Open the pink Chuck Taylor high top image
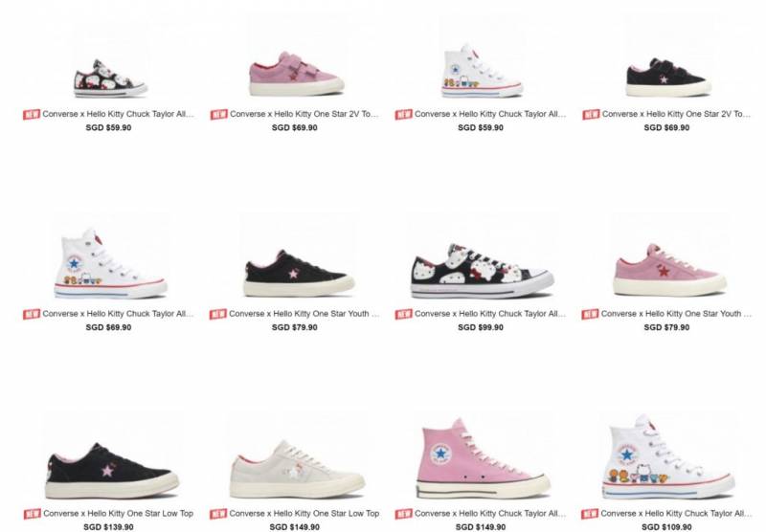766x532 pixels. point(483,458)
